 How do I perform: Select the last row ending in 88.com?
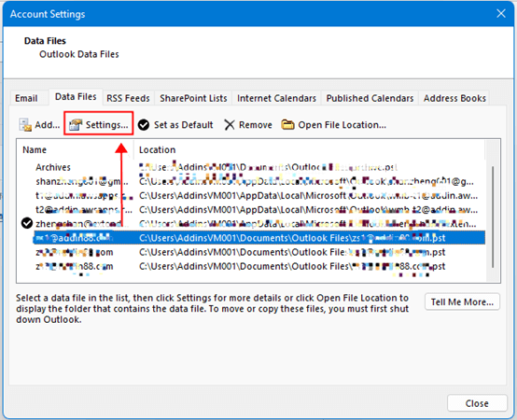point(250,266)
